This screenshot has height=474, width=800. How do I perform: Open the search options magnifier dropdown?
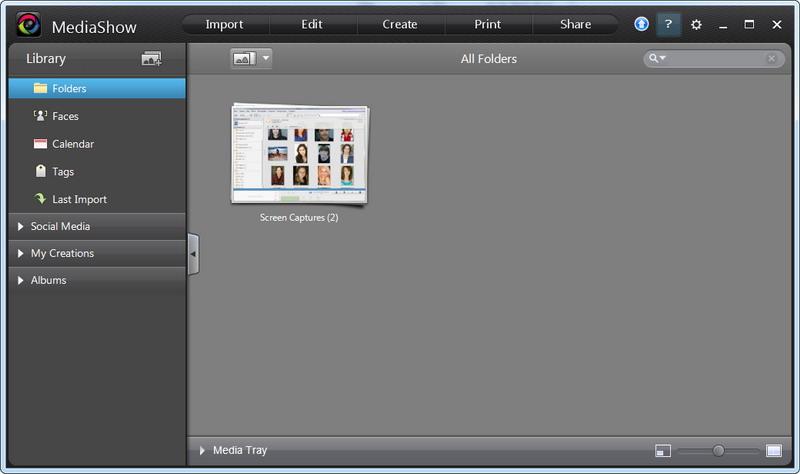pos(657,58)
